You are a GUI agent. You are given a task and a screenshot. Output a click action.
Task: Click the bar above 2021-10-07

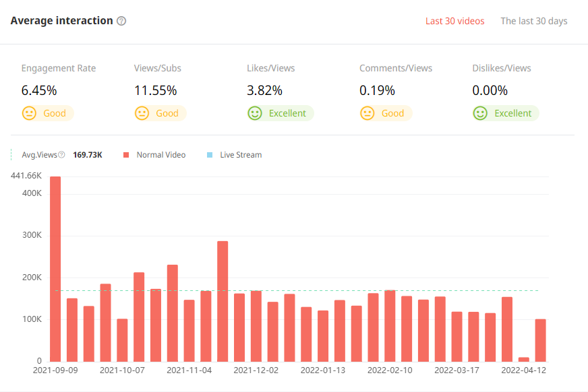(x=122, y=340)
